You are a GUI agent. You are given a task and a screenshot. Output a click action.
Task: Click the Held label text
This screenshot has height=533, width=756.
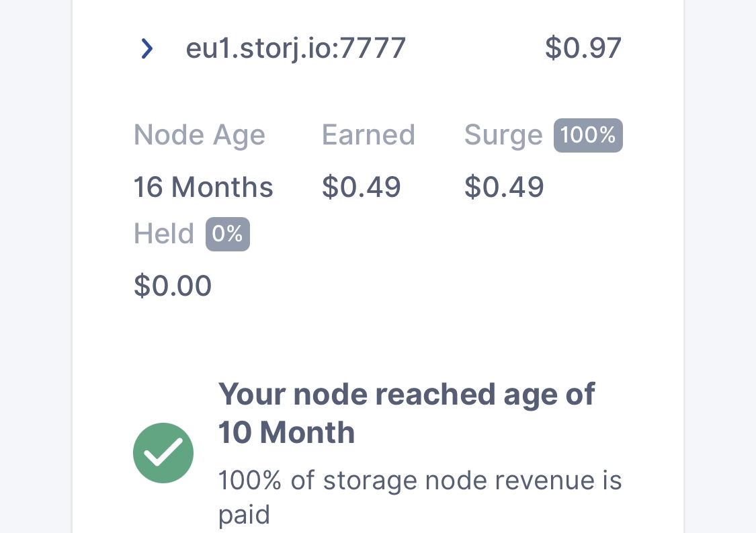tap(163, 234)
